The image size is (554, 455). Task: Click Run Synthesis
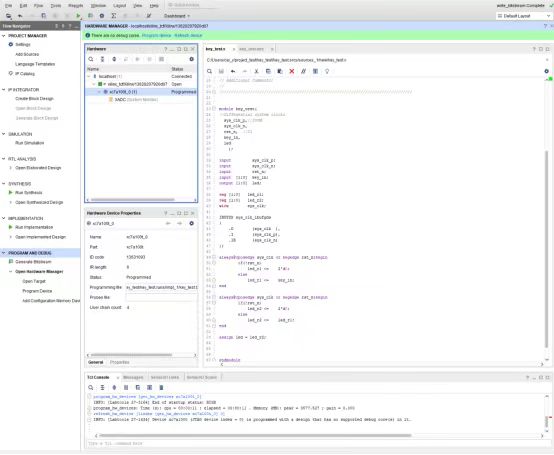[x=28, y=193]
